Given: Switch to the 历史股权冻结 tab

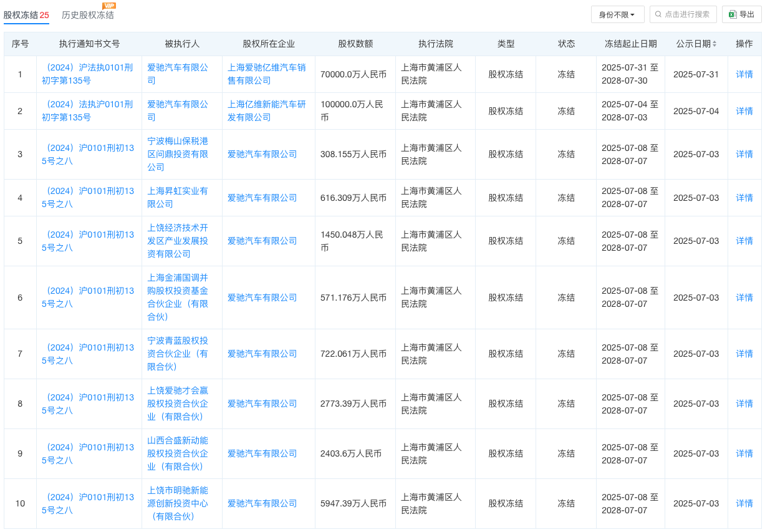Looking at the screenshot, I should click(x=88, y=15).
